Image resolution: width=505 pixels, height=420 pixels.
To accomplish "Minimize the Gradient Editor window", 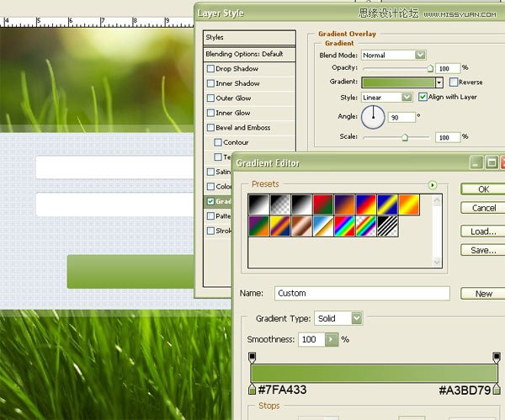I will coord(476,162).
